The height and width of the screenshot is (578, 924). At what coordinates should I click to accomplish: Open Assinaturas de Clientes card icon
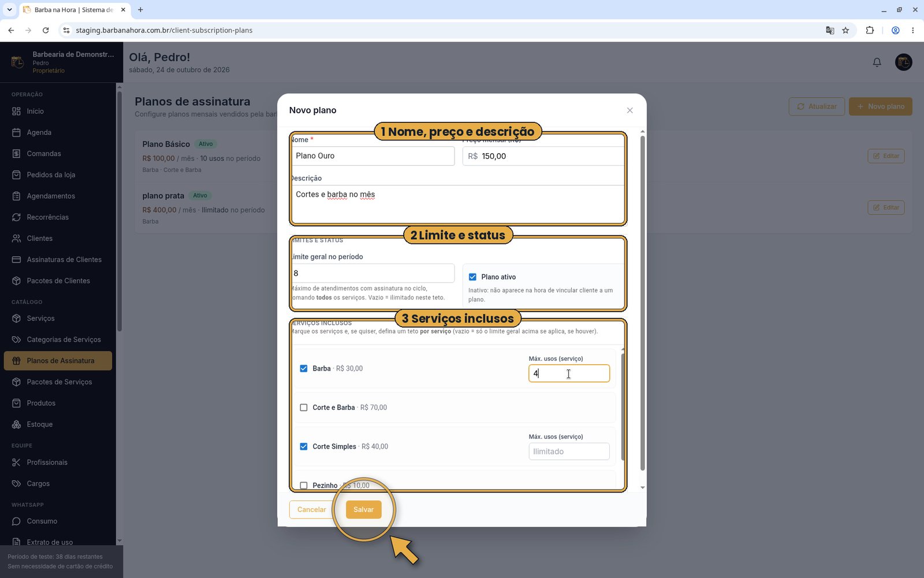point(16,260)
